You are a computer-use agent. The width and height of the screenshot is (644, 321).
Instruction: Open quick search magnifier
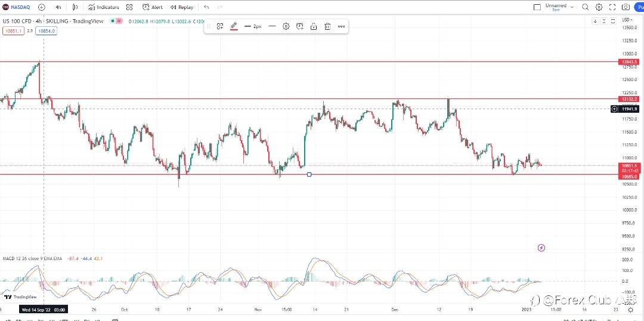pyautogui.click(x=586, y=7)
